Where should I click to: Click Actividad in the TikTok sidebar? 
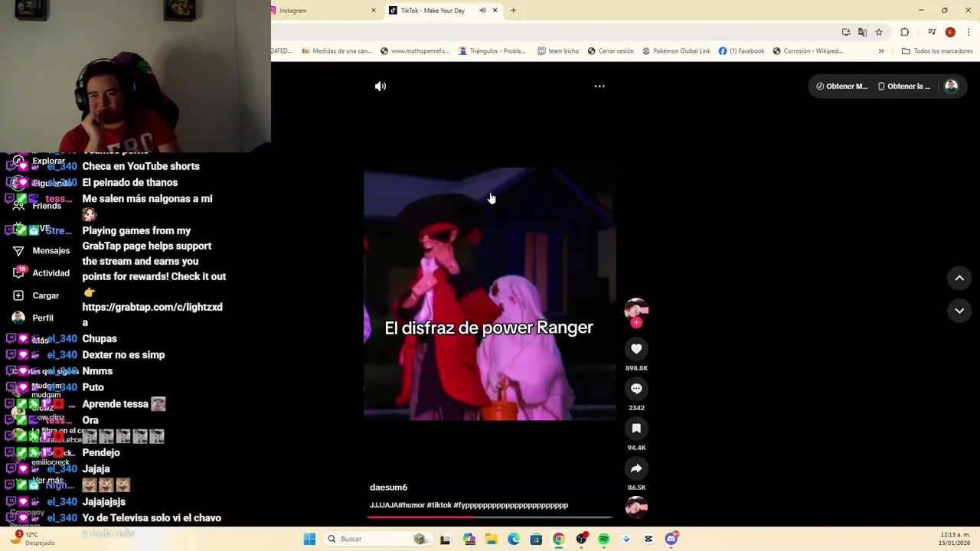pos(41,273)
